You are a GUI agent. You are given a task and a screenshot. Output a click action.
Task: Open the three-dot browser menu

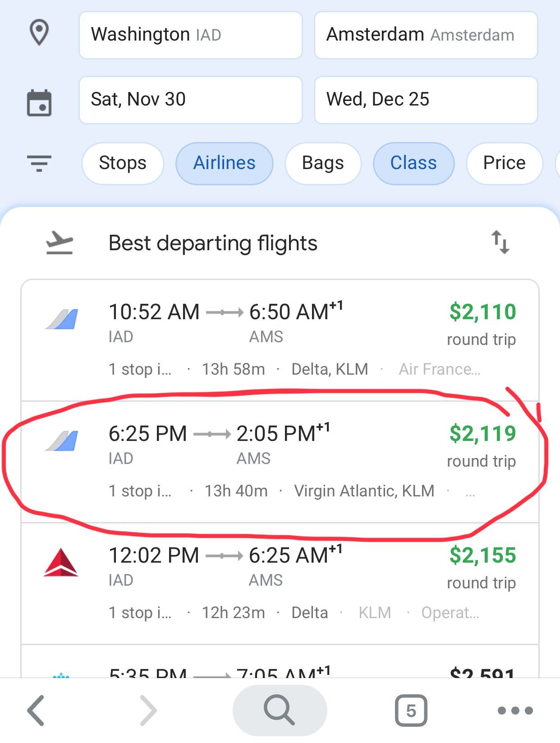click(x=515, y=711)
